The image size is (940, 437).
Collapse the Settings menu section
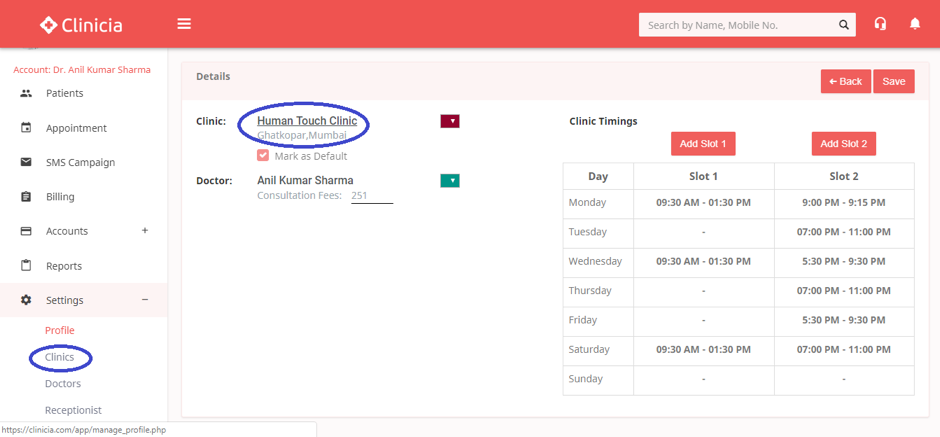click(x=145, y=300)
